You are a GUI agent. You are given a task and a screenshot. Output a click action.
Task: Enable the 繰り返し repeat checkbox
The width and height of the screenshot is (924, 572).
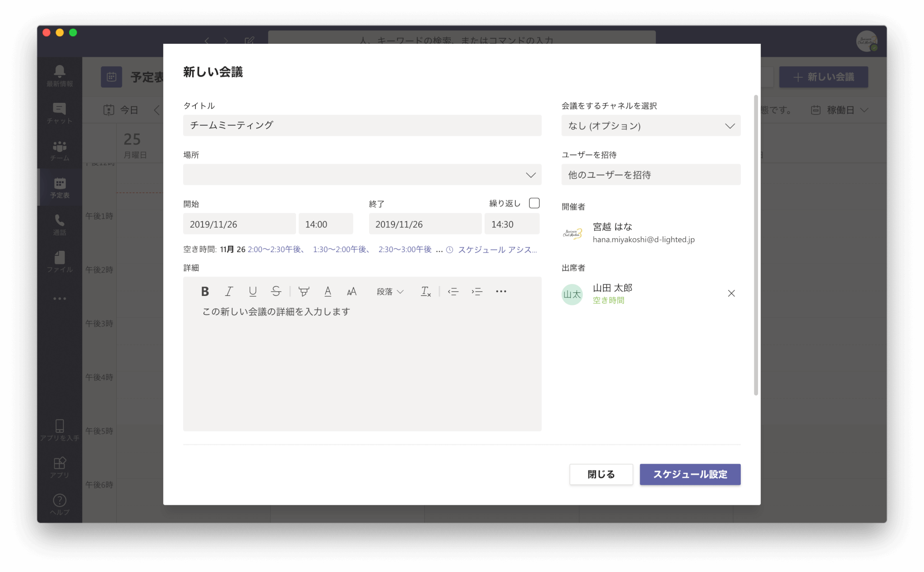click(534, 203)
